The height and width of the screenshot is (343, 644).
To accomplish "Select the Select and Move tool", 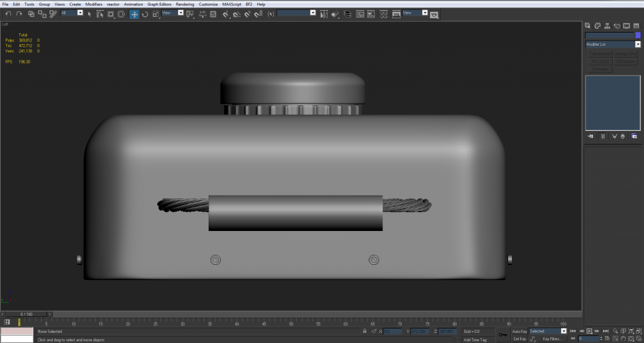I will pyautogui.click(x=135, y=14).
